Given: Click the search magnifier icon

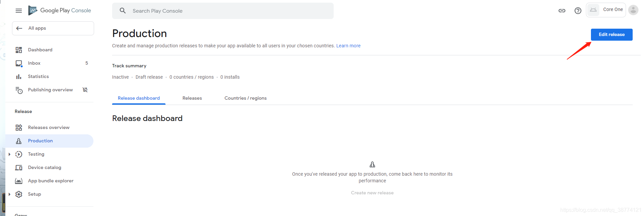Looking at the screenshot, I should tap(123, 11).
